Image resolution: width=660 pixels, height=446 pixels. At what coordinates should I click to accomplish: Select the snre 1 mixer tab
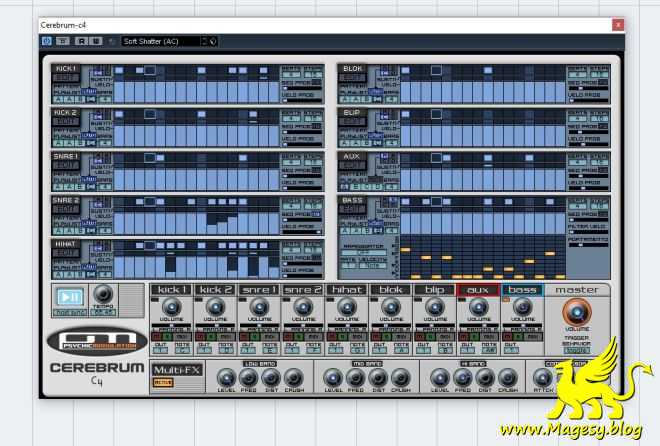[x=259, y=289]
